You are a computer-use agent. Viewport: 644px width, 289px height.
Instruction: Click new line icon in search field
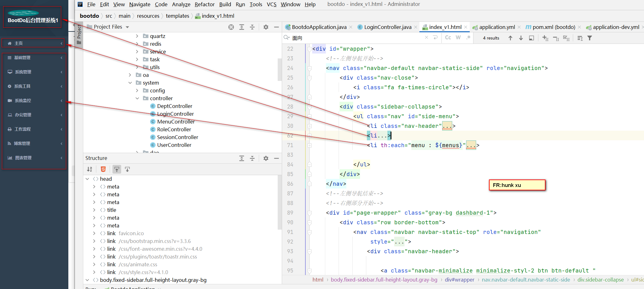(436, 38)
